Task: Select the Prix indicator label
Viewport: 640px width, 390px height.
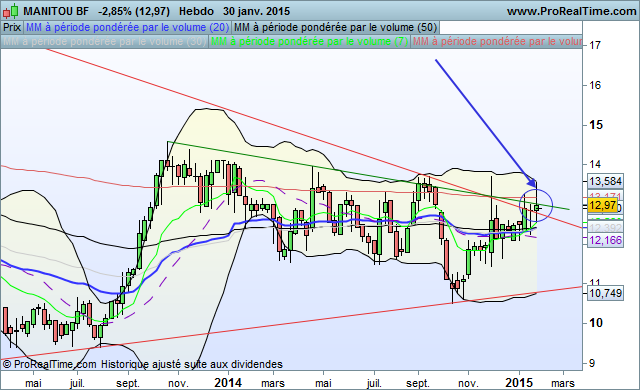Action: (x=12, y=27)
